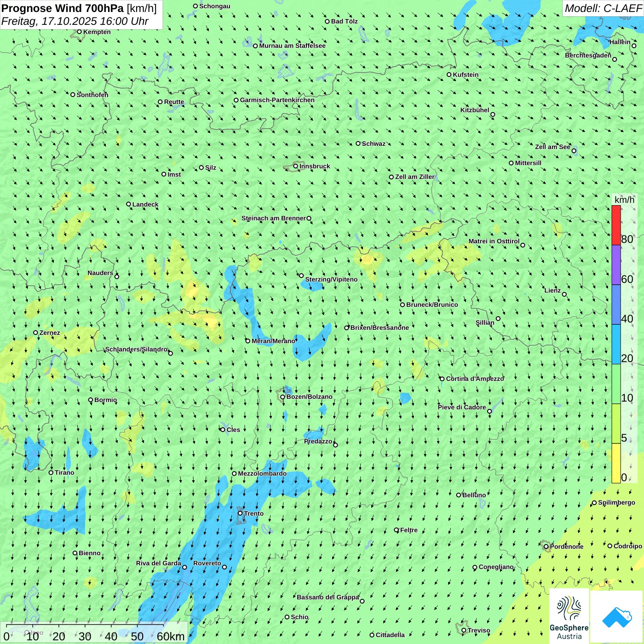Click the blue cloud-arrow logo icon
The image size is (644, 644).
point(617,617)
